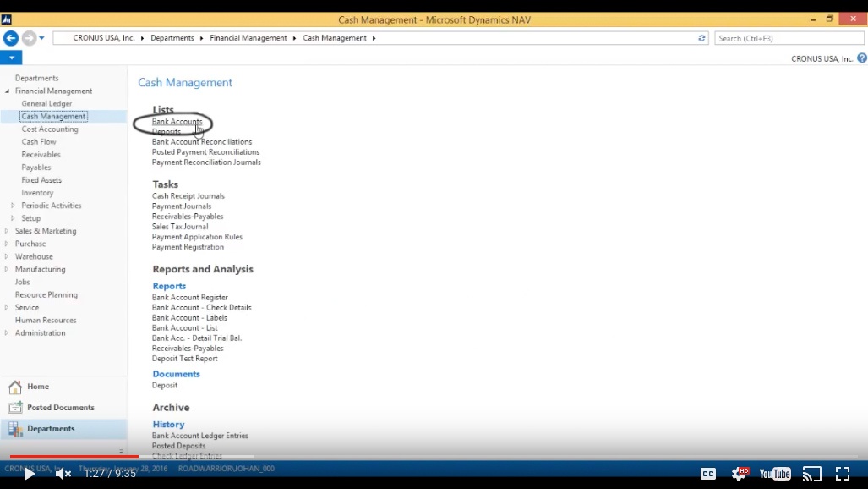Click CRONUS USA, Inc. in the breadcrumb

[104, 38]
